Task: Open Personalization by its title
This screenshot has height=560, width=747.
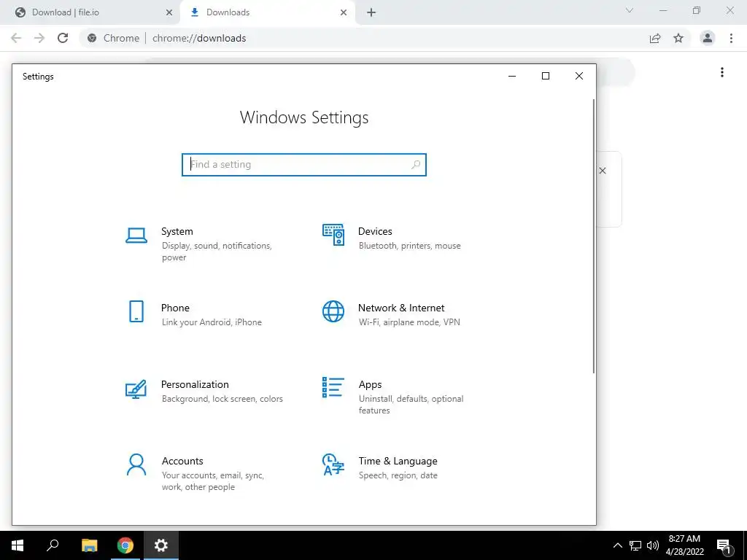Action: (x=195, y=384)
